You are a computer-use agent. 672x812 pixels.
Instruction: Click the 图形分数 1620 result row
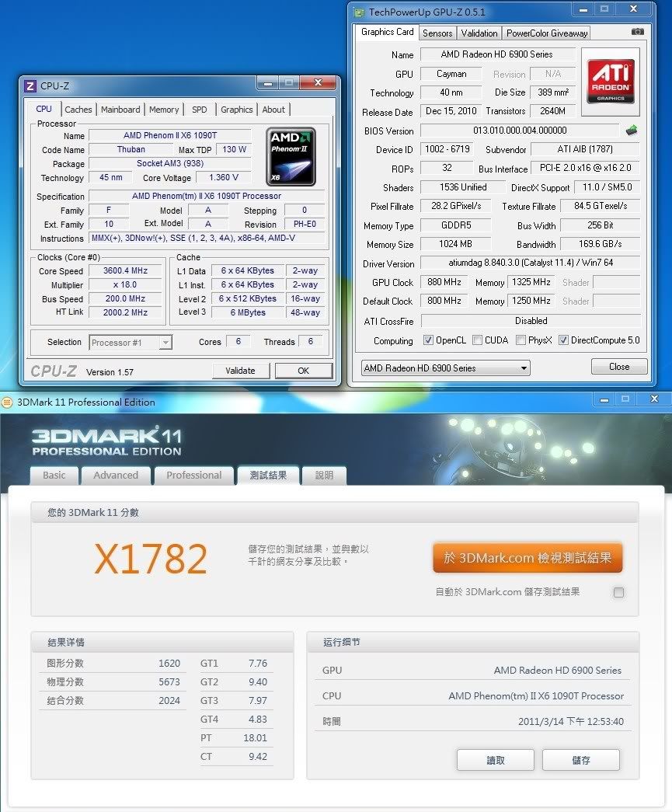pos(113,664)
